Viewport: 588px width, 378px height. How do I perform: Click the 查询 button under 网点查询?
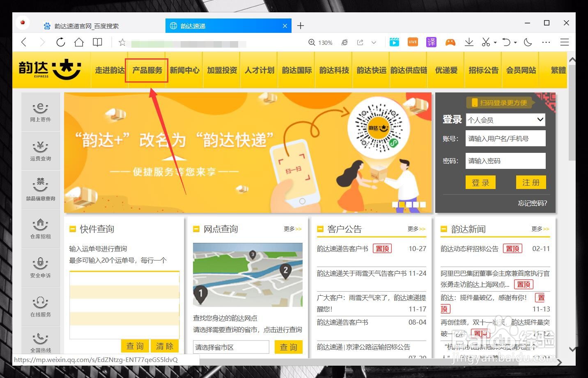289,347
